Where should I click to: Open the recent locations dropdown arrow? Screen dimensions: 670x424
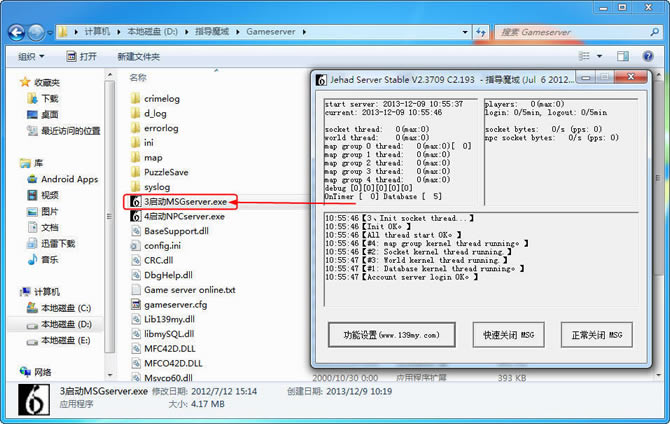pos(51,32)
